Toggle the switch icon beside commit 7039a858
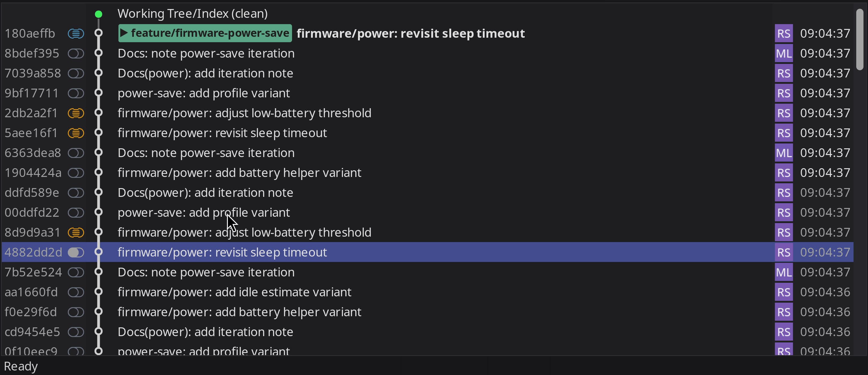Screen dimensions: 868x375 (x=76, y=73)
